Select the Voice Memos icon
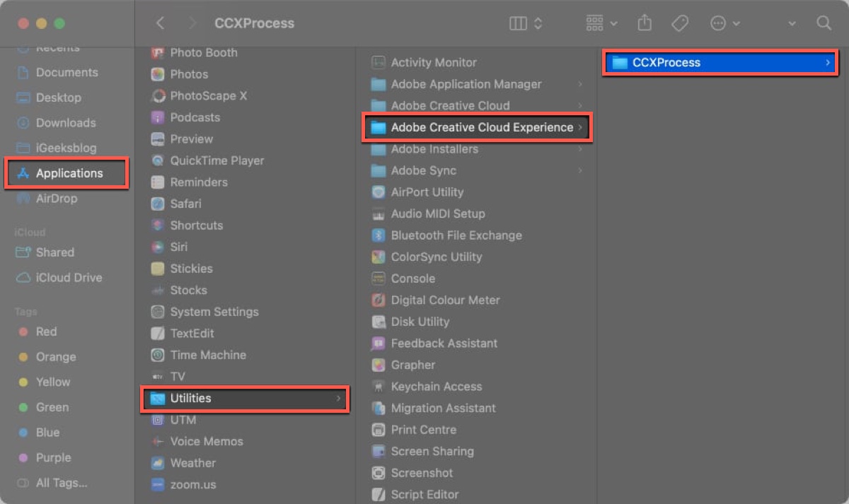Viewport: 849px width, 504px height. click(158, 442)
